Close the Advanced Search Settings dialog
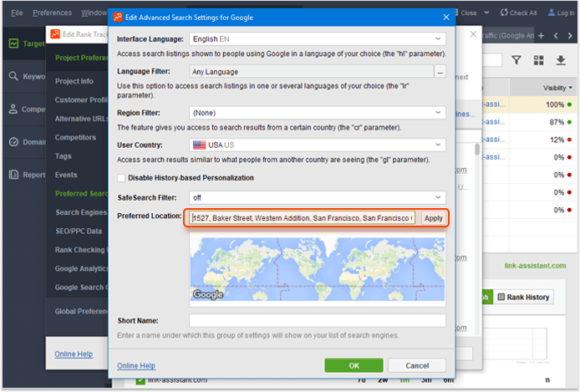Screen dimensions: 580x392 (446, 17)
